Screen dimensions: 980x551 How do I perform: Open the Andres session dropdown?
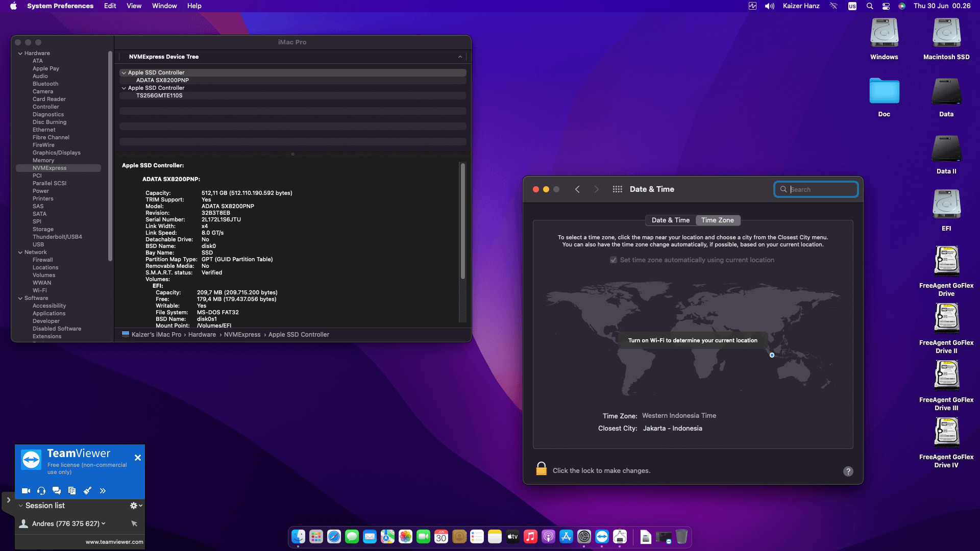104,523
